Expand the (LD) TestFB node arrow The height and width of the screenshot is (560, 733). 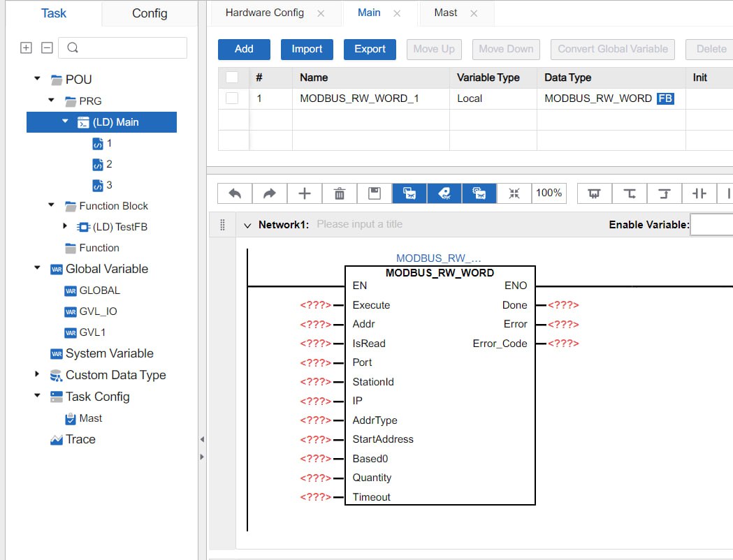click(x=65, y=226)
